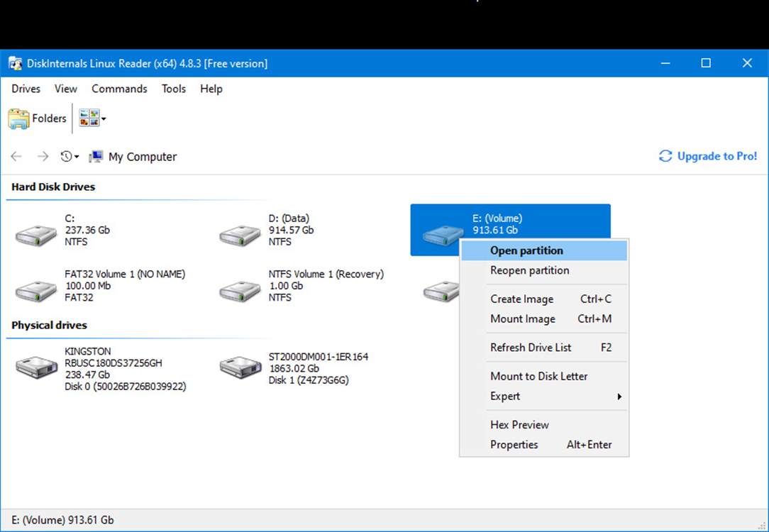Click the "NTFS Volume 1 (Recovery)" label
This screenshot has height=532, width=769.
click(x=326, y=274)
